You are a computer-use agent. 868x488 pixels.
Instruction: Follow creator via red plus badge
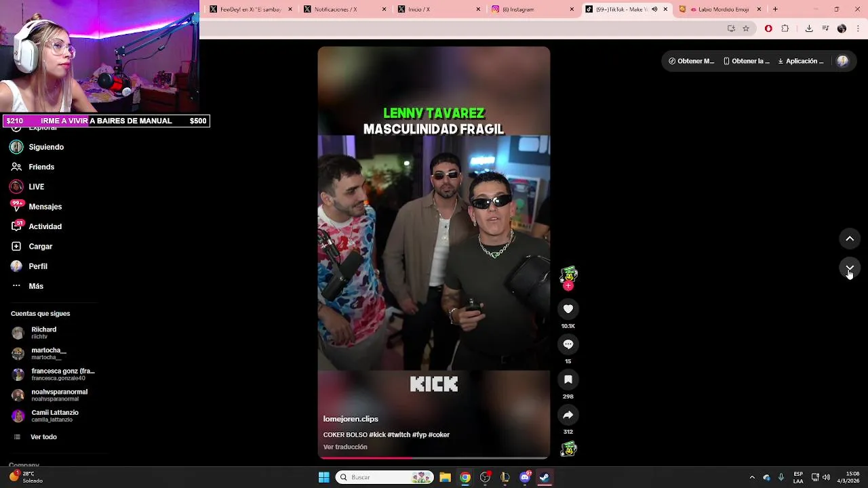(x=568, y=286)
